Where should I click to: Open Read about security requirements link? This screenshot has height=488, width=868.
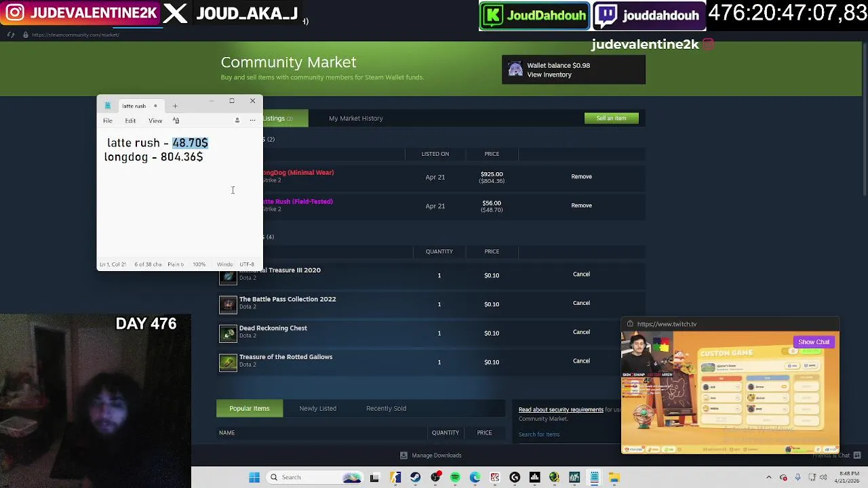tap(561, 410)
